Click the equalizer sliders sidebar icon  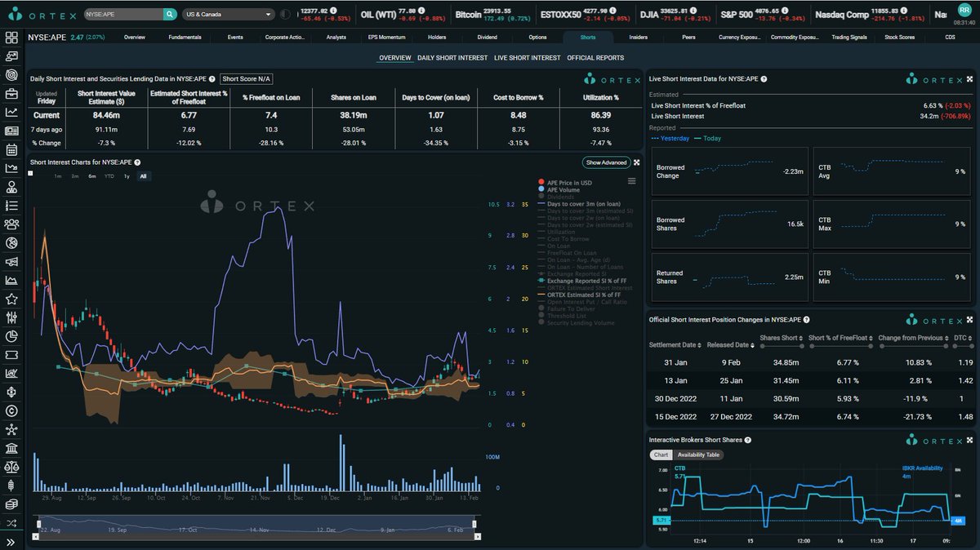click(x=11, y=317)
